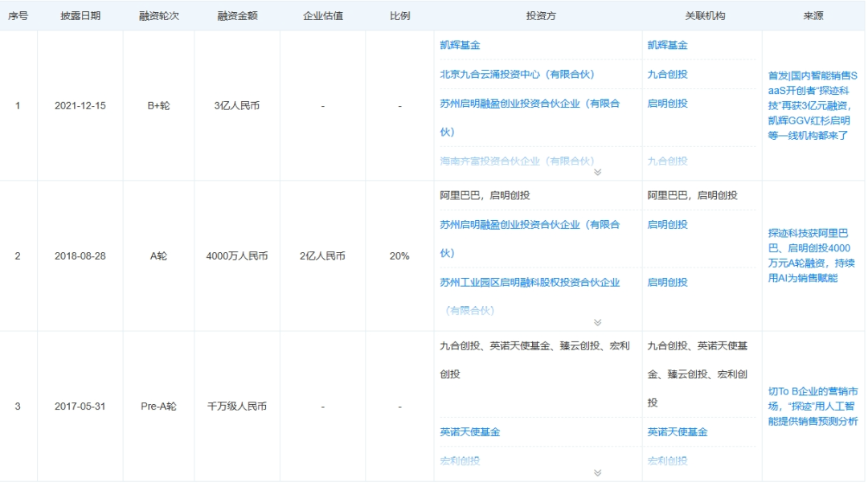868x486 pixels.
Task: Click the 披露日期 column header
Action: pyautogui.click(x=80, y=16)
